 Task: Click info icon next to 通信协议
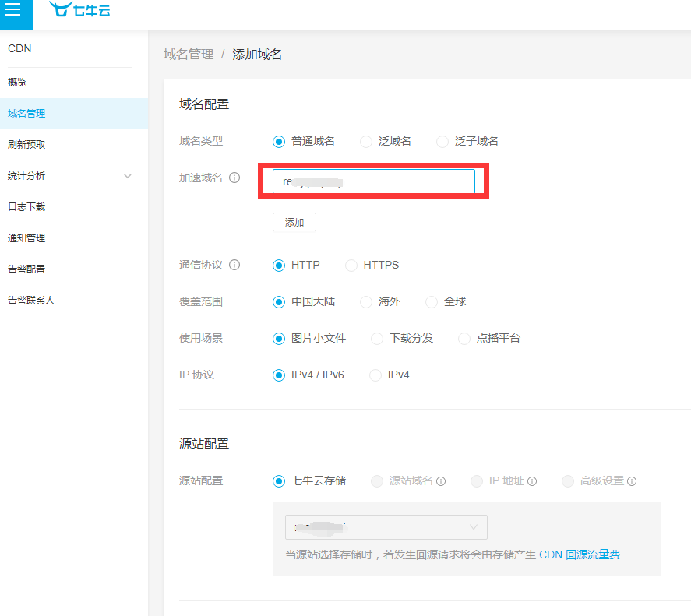tap(234, 265)
